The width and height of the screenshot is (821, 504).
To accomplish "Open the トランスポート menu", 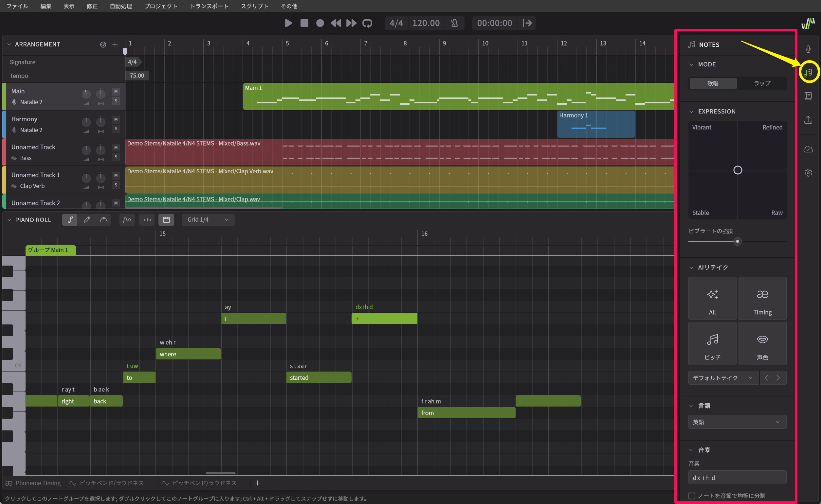I will pos(209,6).
